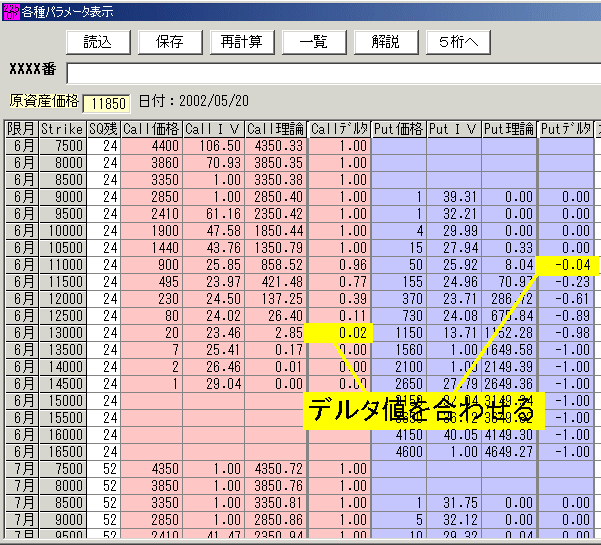601x545 pixels.
Task: Click highlighted Put delta cell -0.04
Action: pyautogui.click(x=566, y=265)
